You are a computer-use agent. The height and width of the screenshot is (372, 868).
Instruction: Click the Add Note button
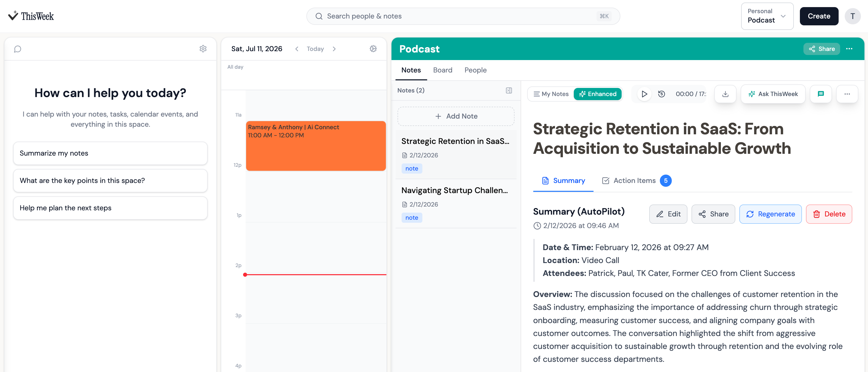(456, 116)
